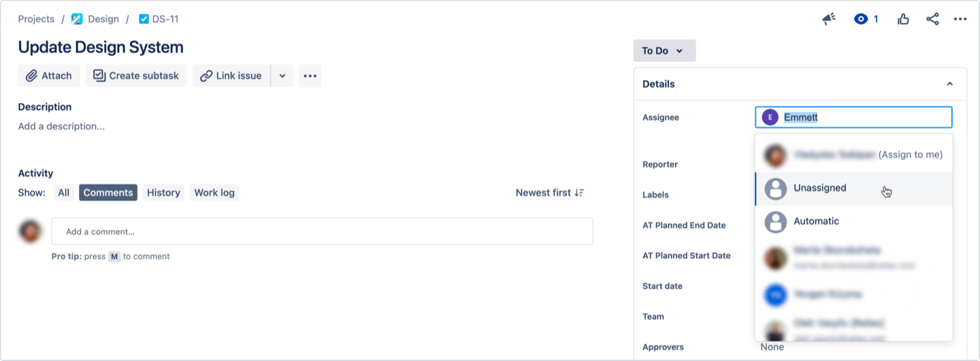Click the thumbs up vote icon
This screenshot has height=361, width=980.
(903, 19)
